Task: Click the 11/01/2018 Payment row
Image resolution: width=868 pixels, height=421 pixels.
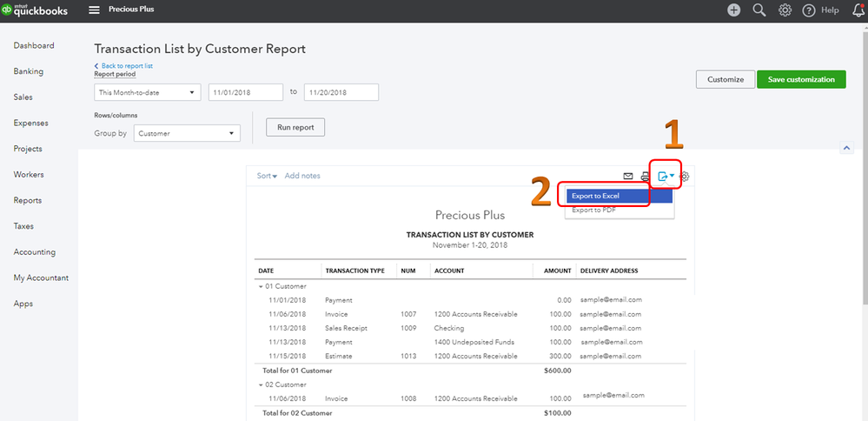Action: coord(471,300)
